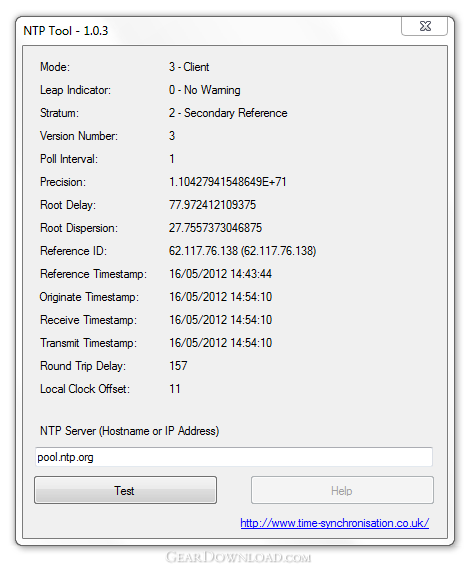Click the Round Trip Delay value 157
The height and width of the screenshot is (565, 476).
(x=178, y=366)
